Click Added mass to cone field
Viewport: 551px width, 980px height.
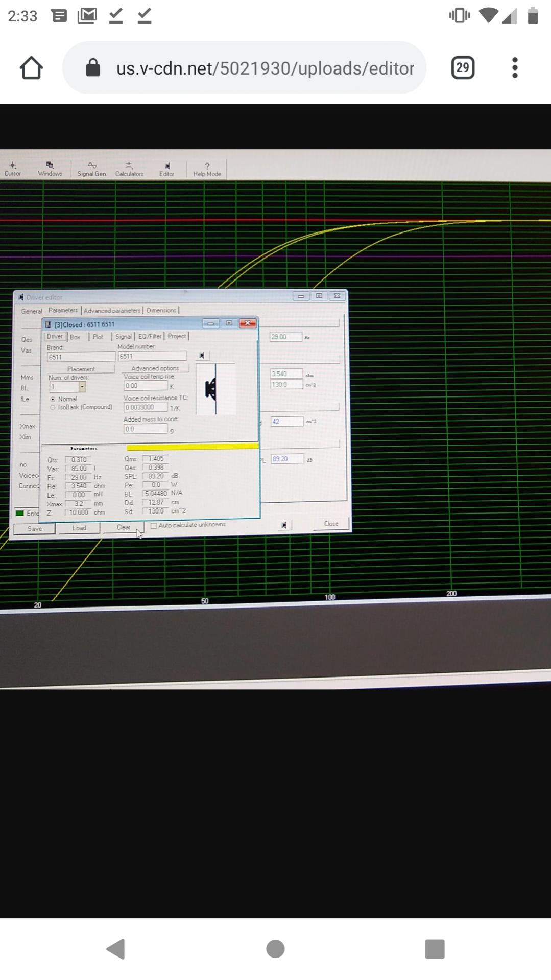tap(146, 429)
